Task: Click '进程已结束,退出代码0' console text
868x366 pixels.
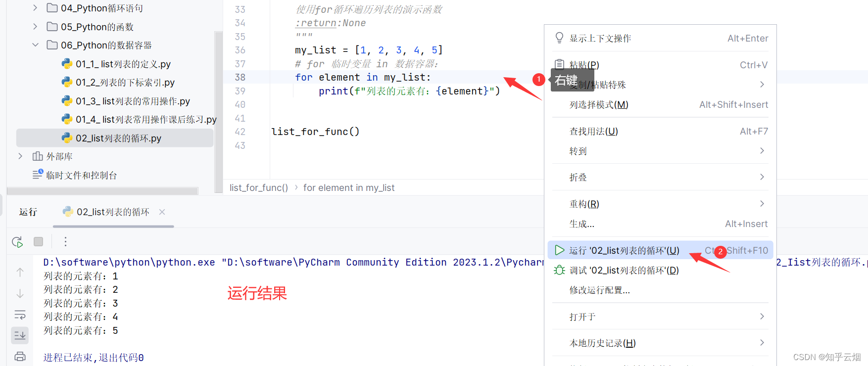Action: (94, 358)
